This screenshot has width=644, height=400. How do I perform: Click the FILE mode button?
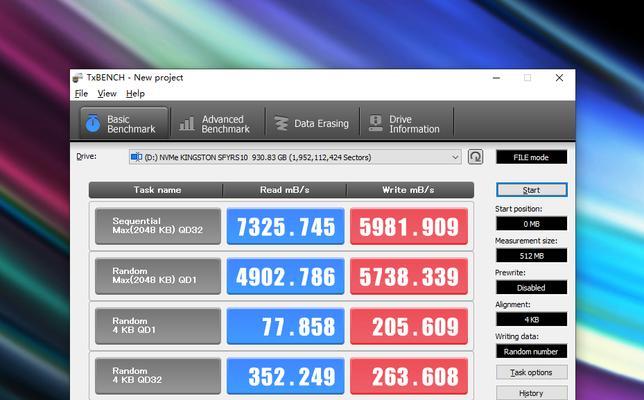pyautogui.click(x=531, y=157)
